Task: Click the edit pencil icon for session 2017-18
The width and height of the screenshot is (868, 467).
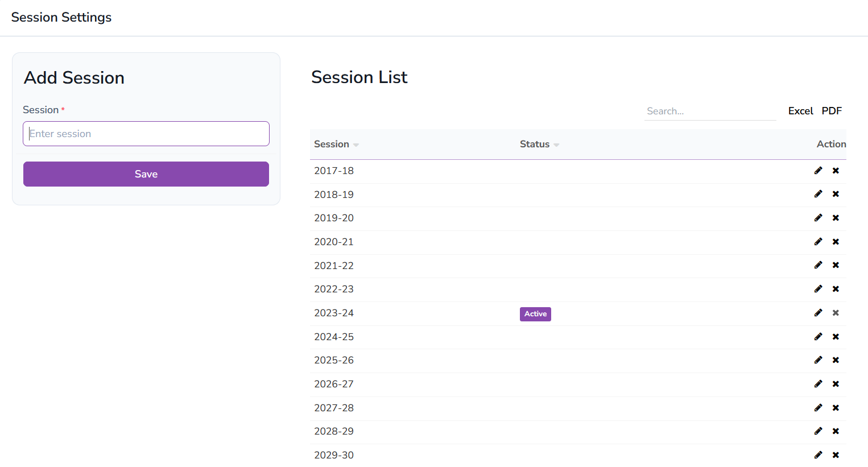Action: (x=818, y=170)
